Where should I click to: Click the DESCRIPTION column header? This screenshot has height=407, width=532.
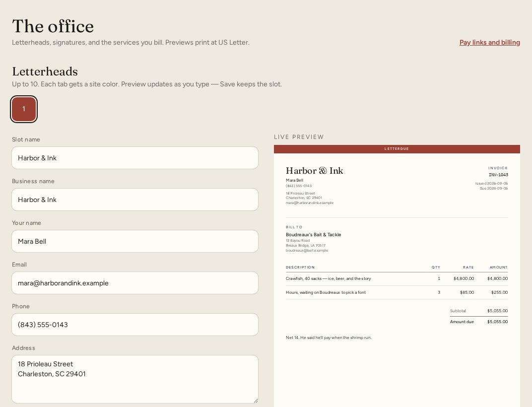pos(300,268)
